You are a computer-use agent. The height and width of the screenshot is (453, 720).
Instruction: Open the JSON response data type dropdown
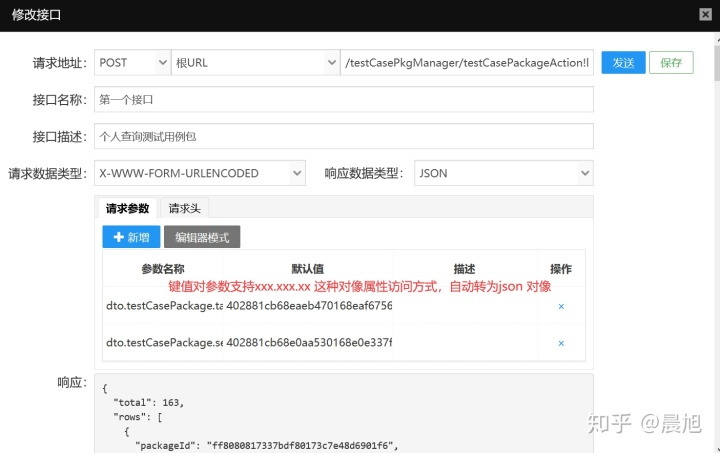[x=504, y=173]
